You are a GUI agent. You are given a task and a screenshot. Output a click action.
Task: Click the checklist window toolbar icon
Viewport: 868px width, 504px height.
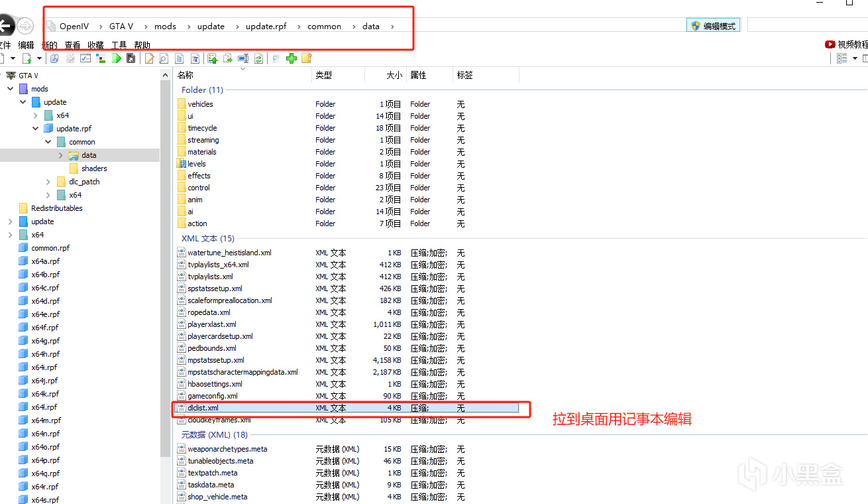click(x=85, y=58)
